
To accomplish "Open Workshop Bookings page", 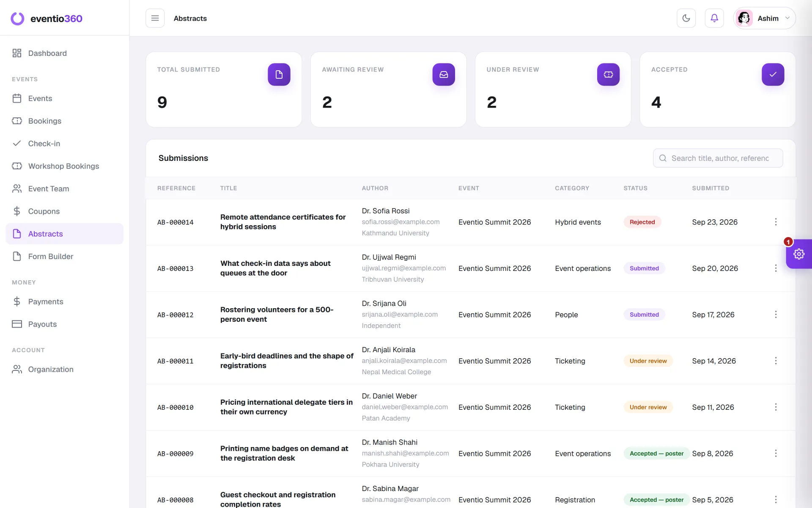I will click(x=65, y=166).
